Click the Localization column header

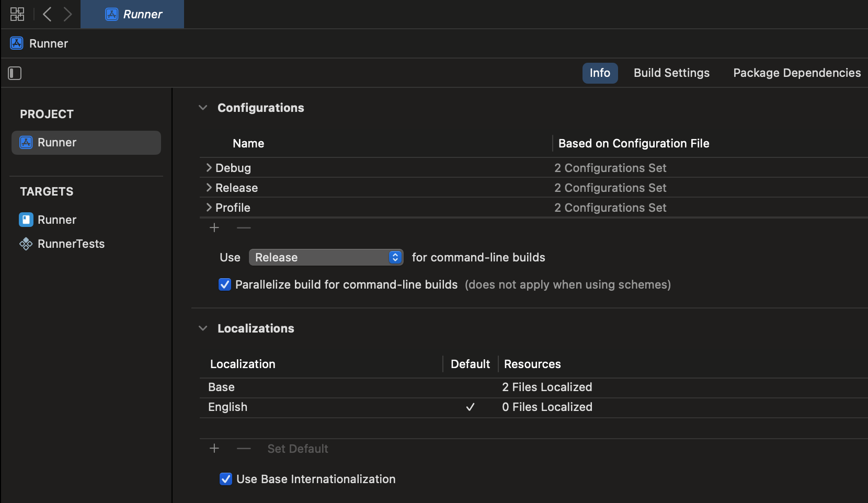coord(243,364)
